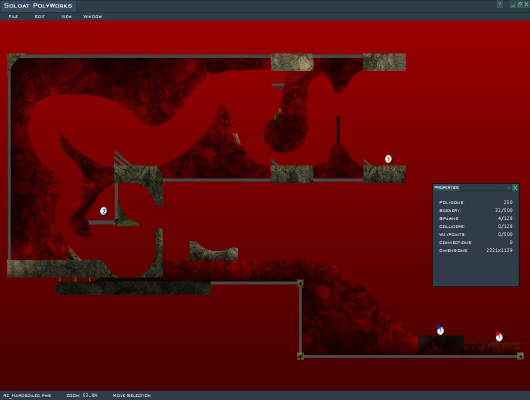Select the blue spawn point marked 2
Screen dimensions: 530x400
103,211
